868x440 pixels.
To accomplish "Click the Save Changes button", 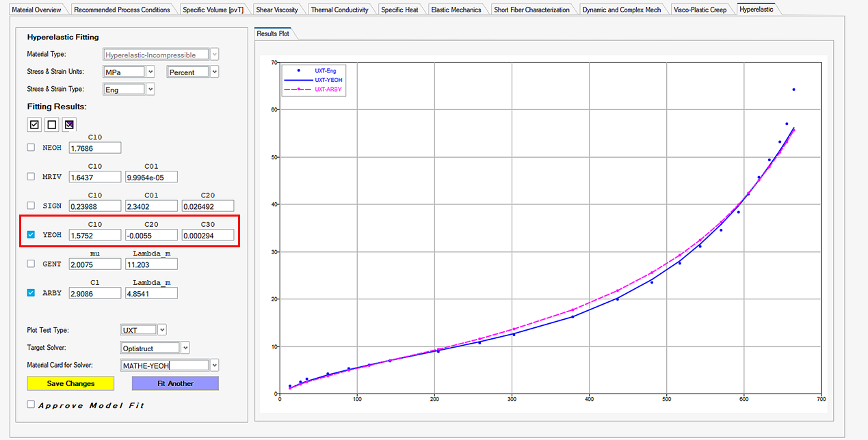I will [70, 383].
